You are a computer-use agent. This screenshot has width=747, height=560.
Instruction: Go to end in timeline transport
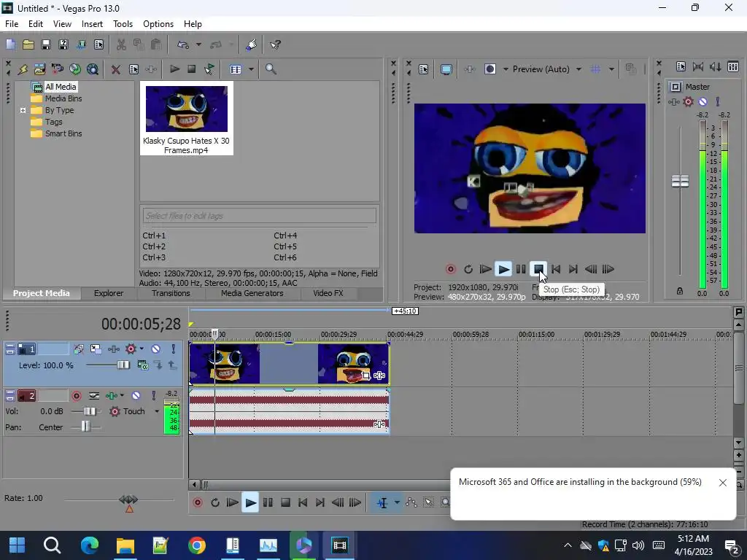point(320,503)
